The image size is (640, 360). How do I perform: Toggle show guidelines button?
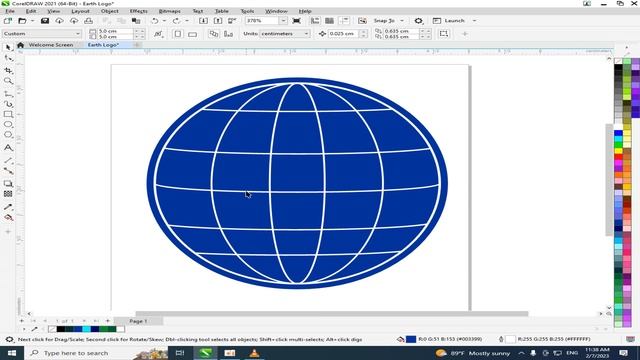(x=344, y=20)
